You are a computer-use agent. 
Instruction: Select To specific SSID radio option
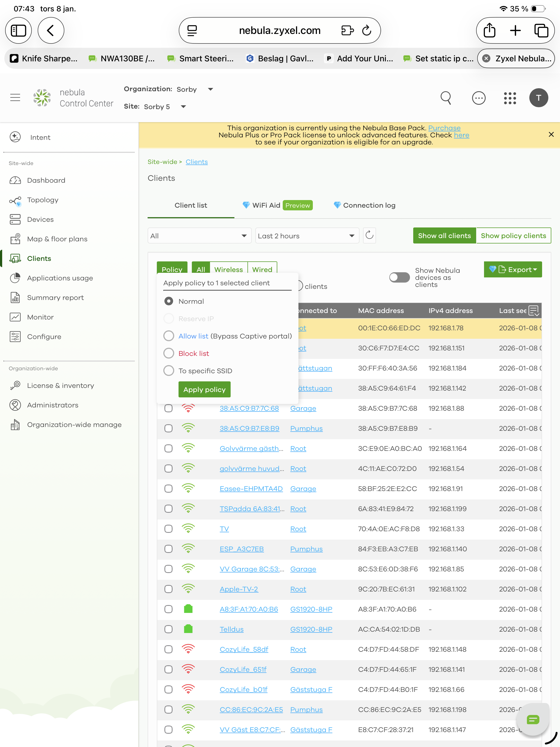tap(168, 371)
